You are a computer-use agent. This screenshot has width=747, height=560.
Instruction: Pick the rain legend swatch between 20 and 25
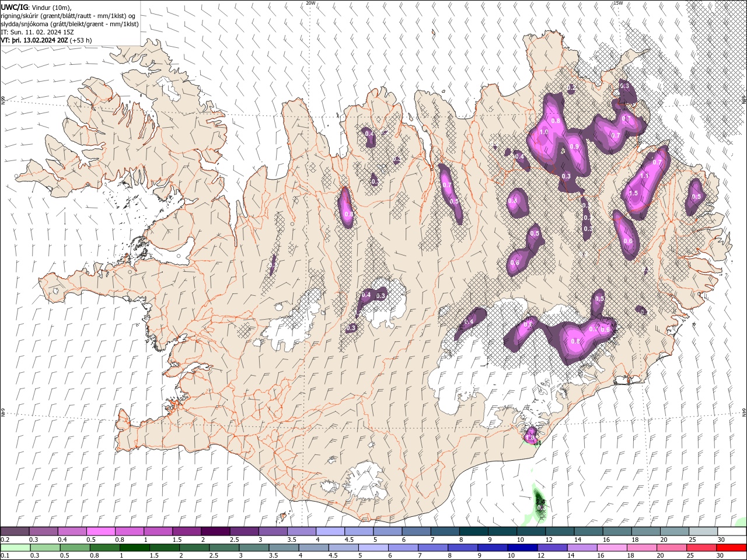tap(671, 548)
